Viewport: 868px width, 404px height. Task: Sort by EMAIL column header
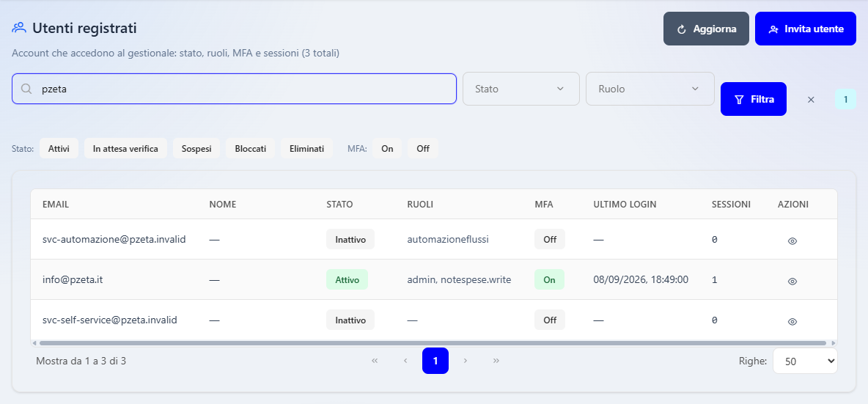coord(56,205)
